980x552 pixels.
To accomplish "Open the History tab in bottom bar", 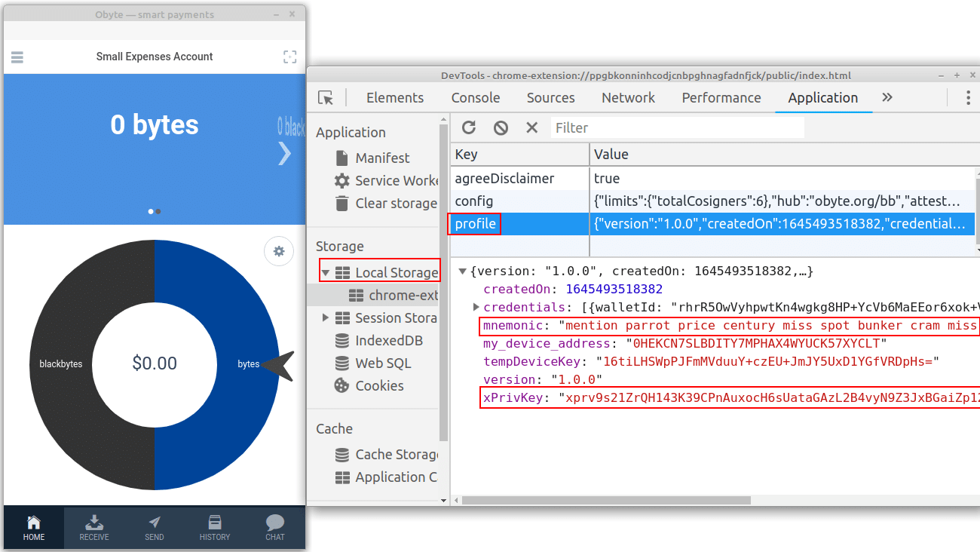I will (215, 528).
